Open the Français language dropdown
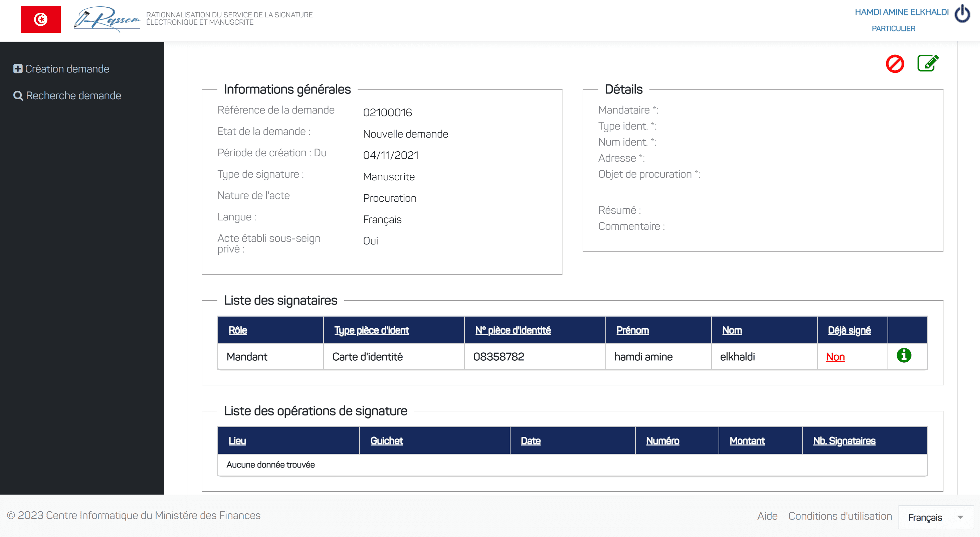The image size is (980, 537). pos(936,517)
